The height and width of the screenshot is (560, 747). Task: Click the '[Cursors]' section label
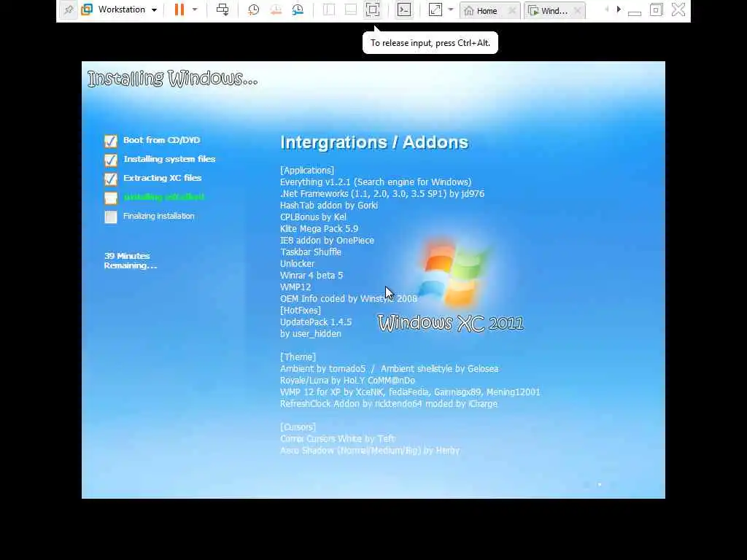pos(298,427)
